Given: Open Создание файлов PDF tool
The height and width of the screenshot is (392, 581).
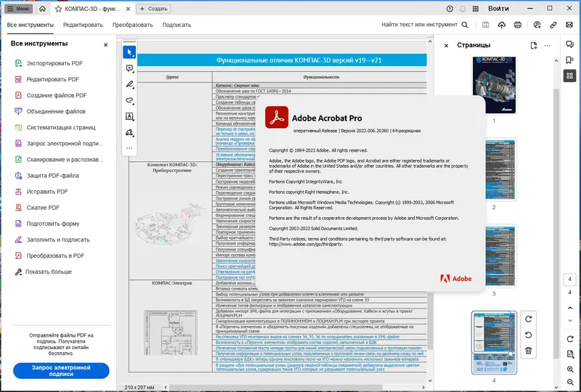Looking at the screenshot, I should coord(50,95).
